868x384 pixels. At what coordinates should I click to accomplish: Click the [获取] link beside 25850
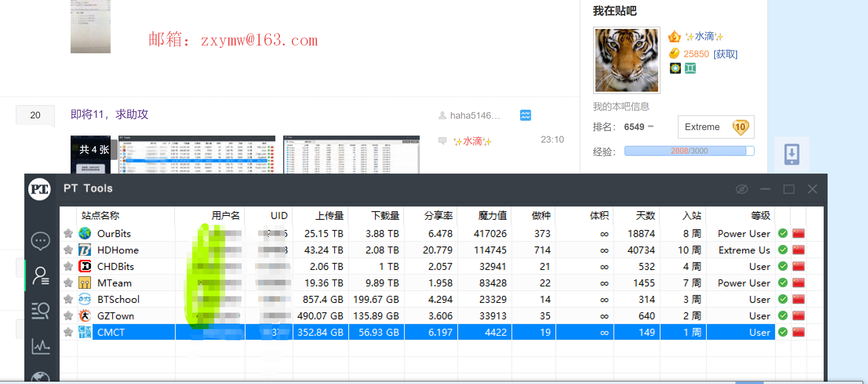coord(726,54)
